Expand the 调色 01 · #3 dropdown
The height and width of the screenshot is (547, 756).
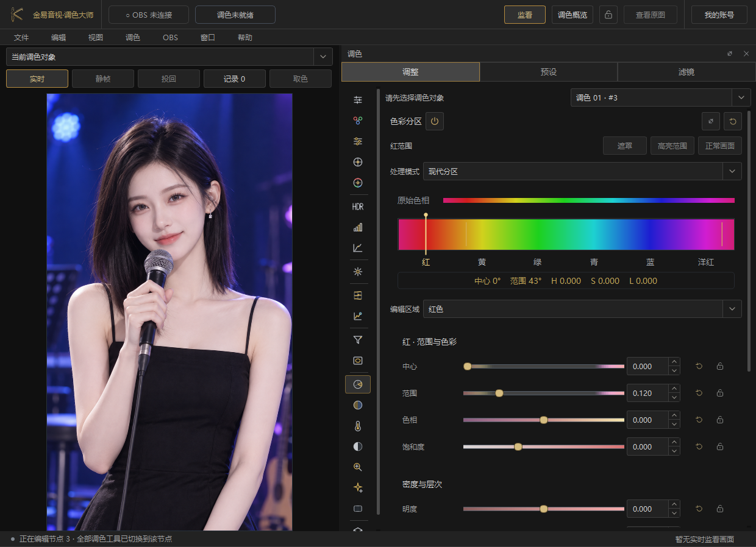click(x=661, y=97)
